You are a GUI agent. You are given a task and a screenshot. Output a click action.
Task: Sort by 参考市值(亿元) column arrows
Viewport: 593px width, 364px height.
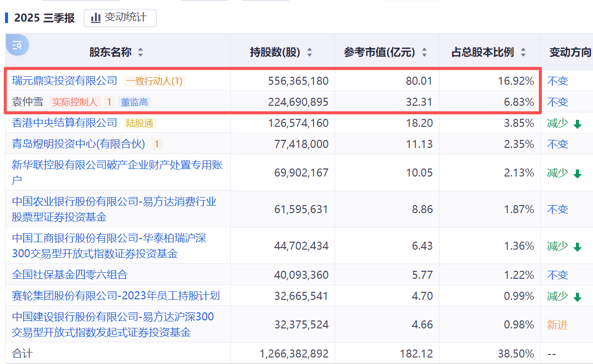424,52
